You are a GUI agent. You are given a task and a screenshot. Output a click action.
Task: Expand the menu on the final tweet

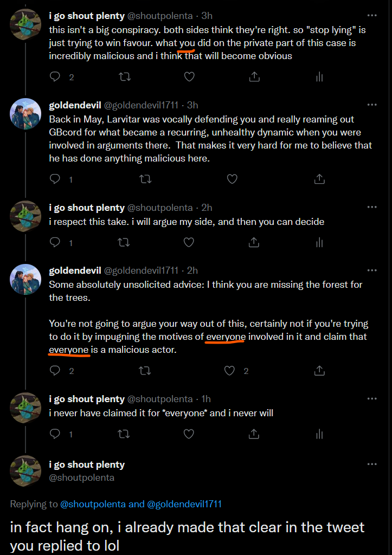pos(372,464)
